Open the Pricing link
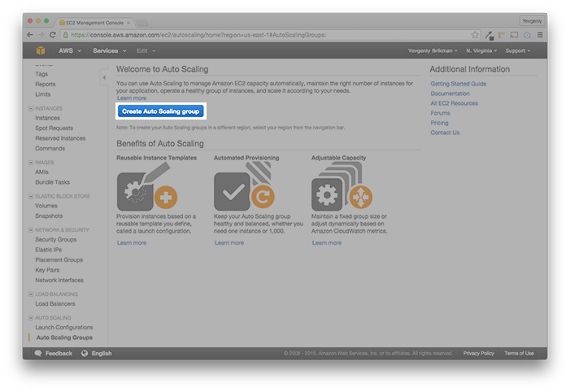 (440, 124)
